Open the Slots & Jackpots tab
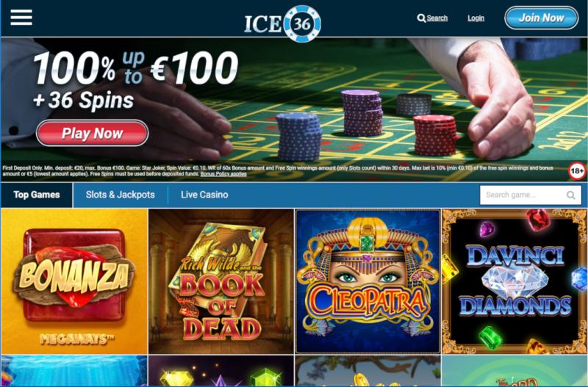The width and height of the screenshot is (588, 387). (121, 195)
